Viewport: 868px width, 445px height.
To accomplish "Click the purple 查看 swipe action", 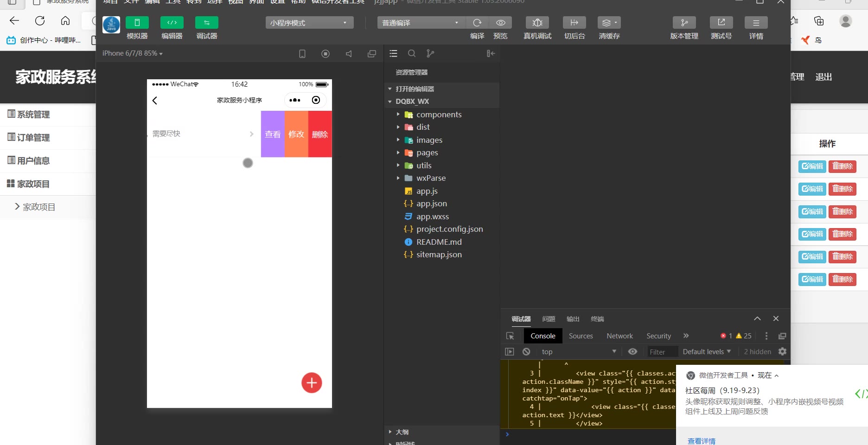I will [x=273, y=134].
